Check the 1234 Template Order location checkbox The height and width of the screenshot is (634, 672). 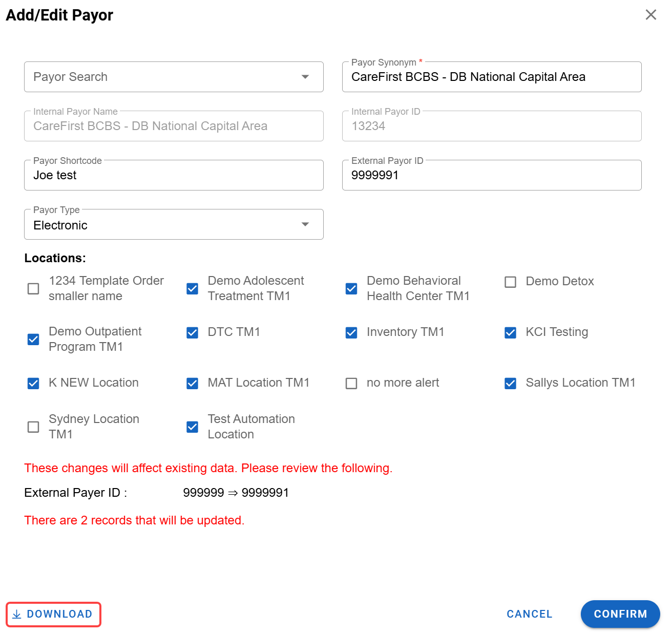(x=33, y=289)
